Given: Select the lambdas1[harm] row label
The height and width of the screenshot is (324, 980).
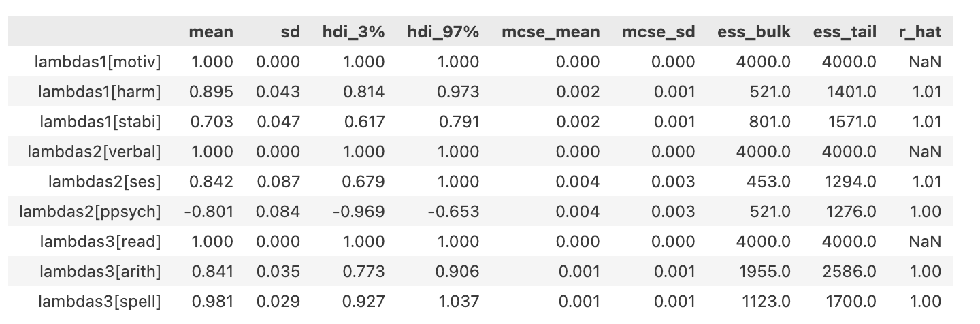Looking at the screenshot, I should click(x=99, y=92).
